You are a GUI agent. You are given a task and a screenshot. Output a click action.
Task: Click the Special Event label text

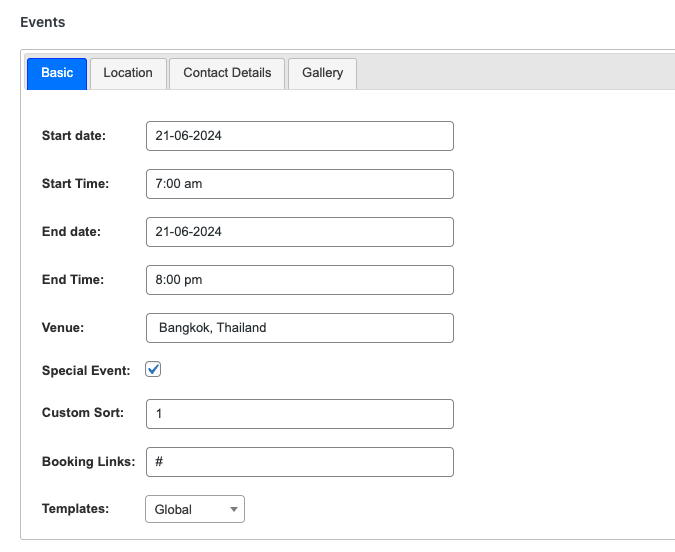coord(86,371)
